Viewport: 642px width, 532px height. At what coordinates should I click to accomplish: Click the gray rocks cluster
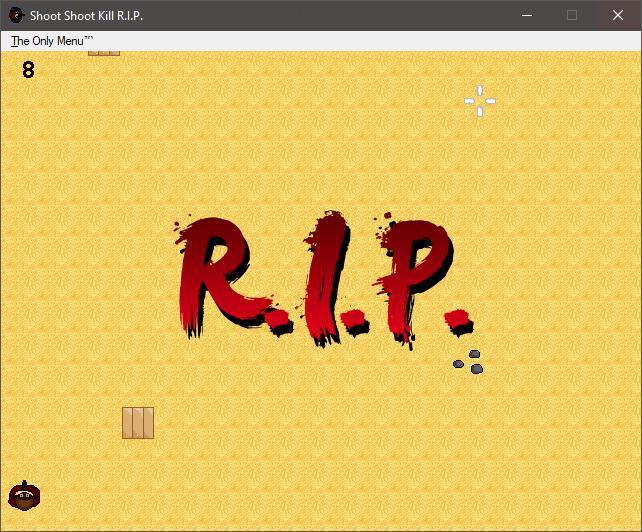[x=468, y=362]
